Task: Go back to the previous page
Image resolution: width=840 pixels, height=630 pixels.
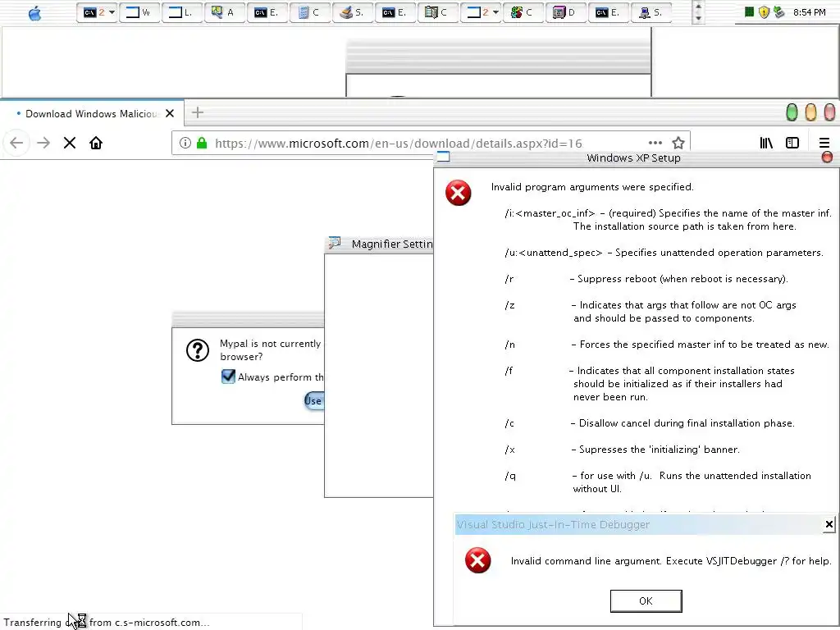Action: pyautogui.click(x=16, y=143)
